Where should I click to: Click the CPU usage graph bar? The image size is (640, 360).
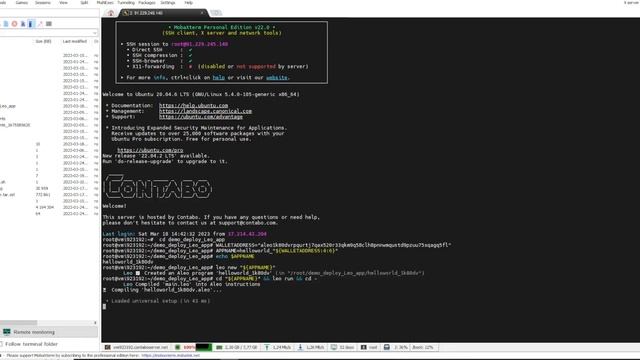click(x=204, y=347)
